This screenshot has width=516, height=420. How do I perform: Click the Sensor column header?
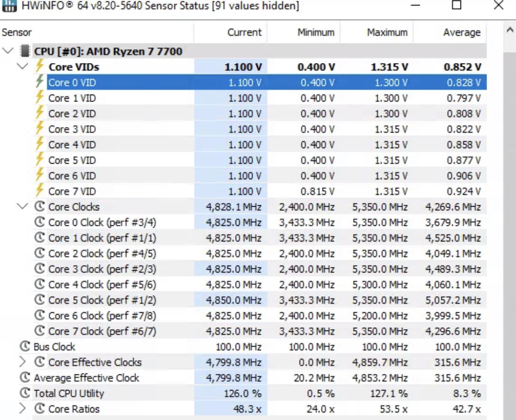[97, 32]
